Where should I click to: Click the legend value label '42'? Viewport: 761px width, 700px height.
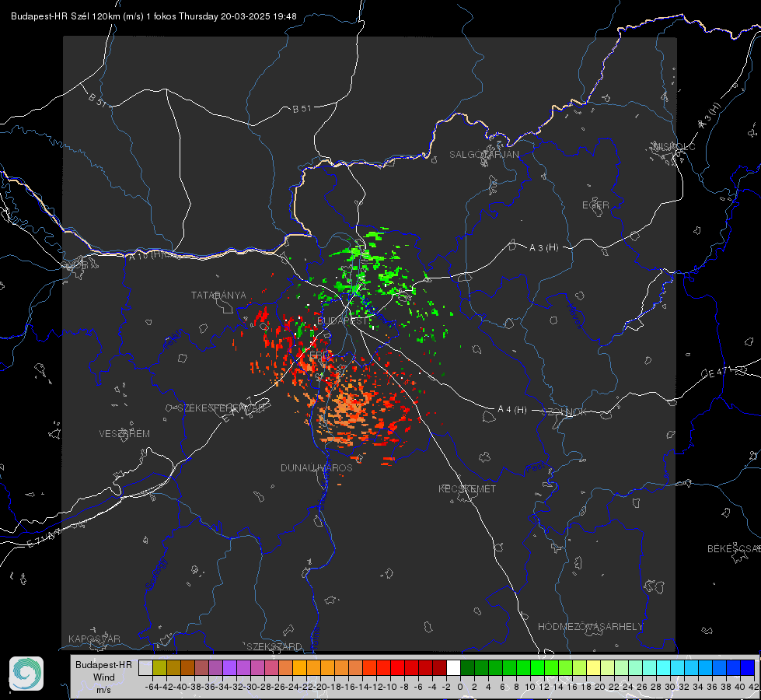pos(754,687)
